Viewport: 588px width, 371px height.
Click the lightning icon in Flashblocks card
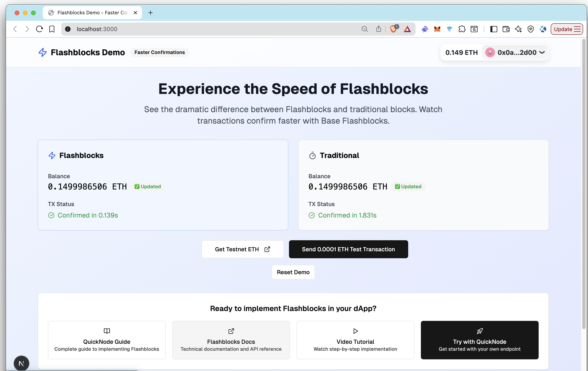pos(52,155)
